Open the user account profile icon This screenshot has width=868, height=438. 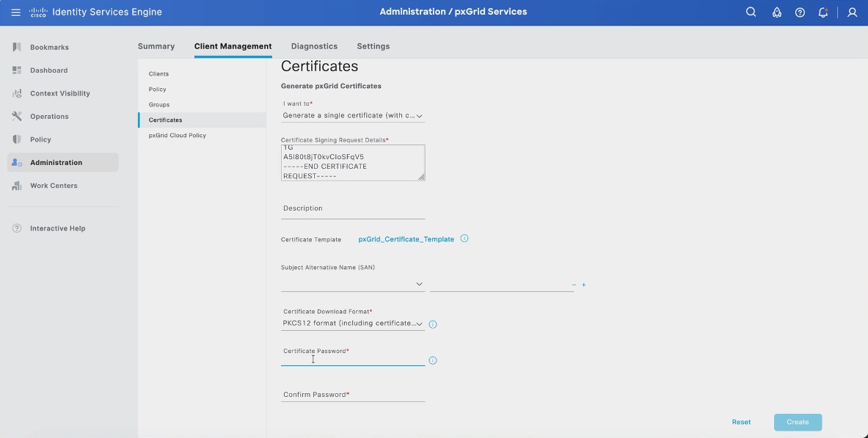(x=852, y=12)
